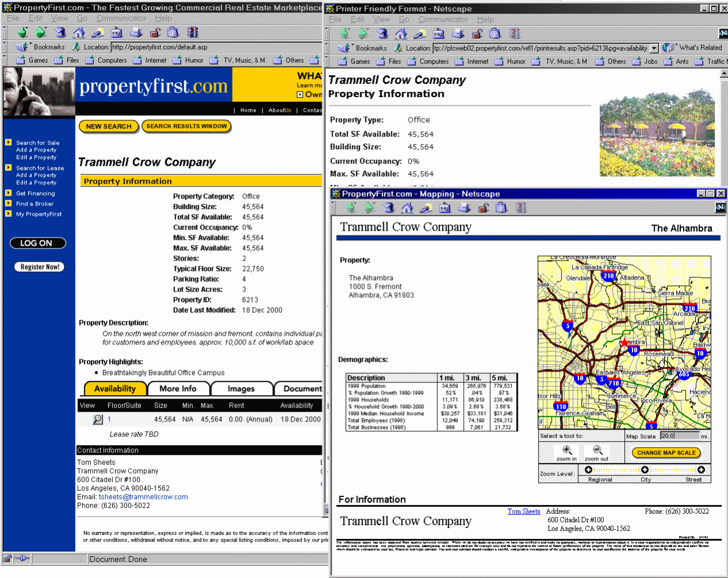Set zoom level to Regional marker

point(588,470)
